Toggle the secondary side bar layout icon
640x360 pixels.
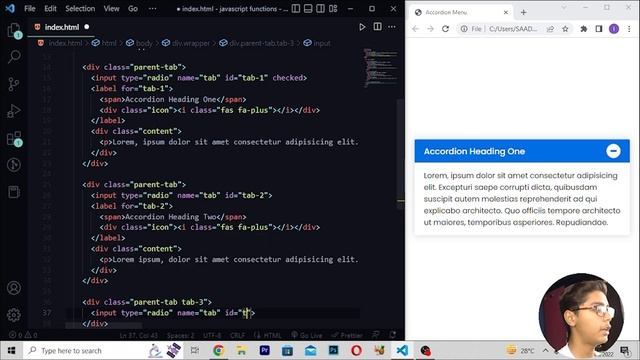click(320, 9)
